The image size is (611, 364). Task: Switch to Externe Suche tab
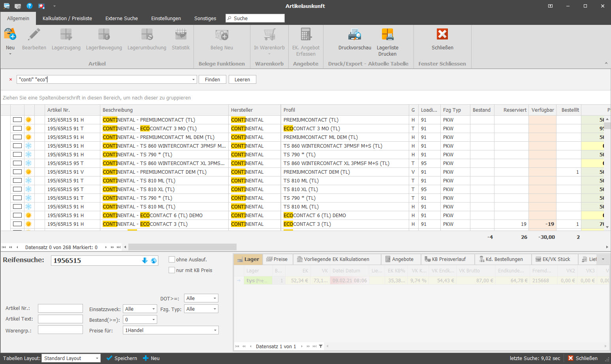click(x=122, y=18)
